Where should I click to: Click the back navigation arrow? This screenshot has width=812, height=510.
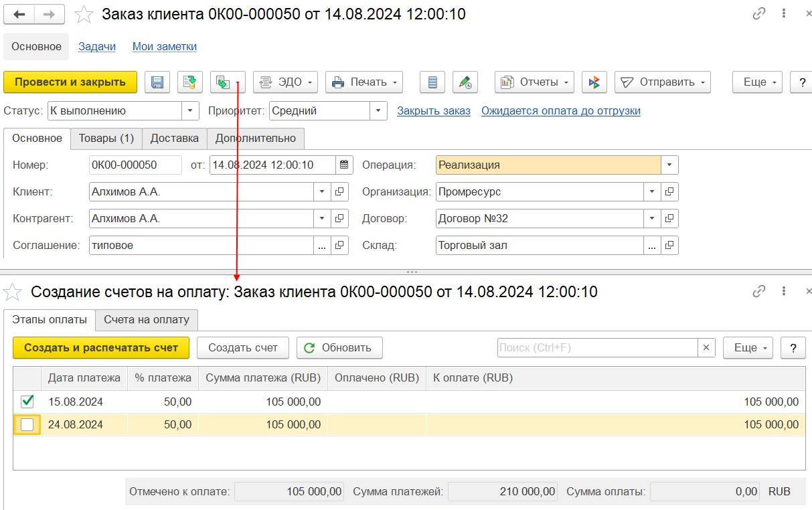click(x=20, y=14)
